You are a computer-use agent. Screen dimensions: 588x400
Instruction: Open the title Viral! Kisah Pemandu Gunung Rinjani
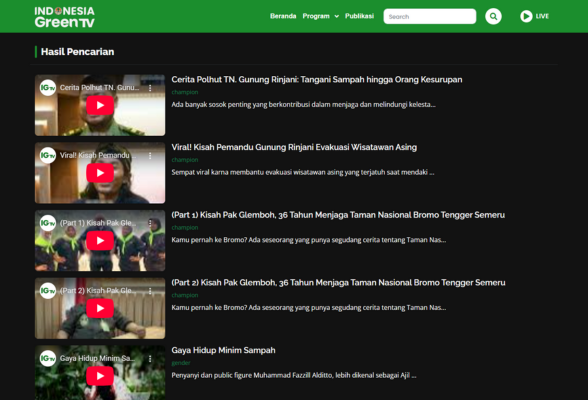tap(294, 147)
